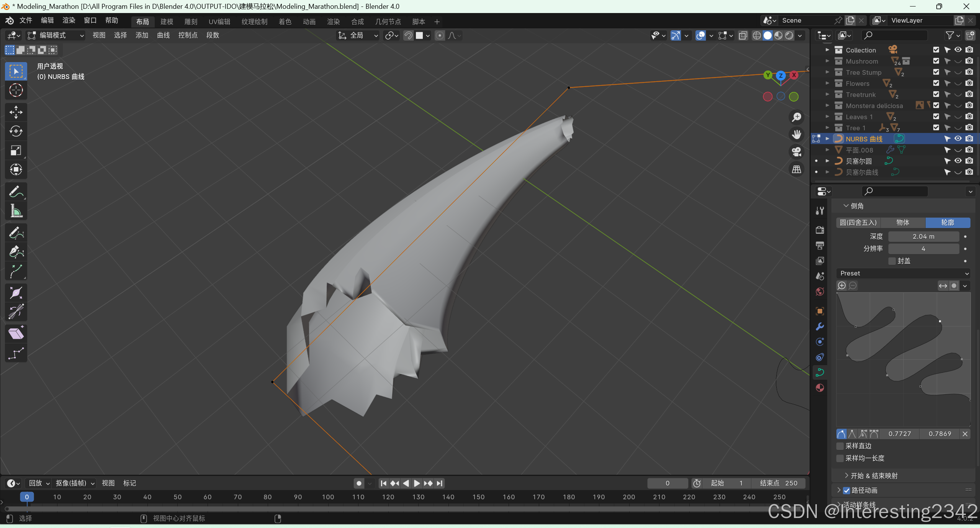Image resolution: width=980 pixels, height=528 pixels.
Task: Select the 3D Cursor tool
Action: pyautogui.click(x=16, y=90)
